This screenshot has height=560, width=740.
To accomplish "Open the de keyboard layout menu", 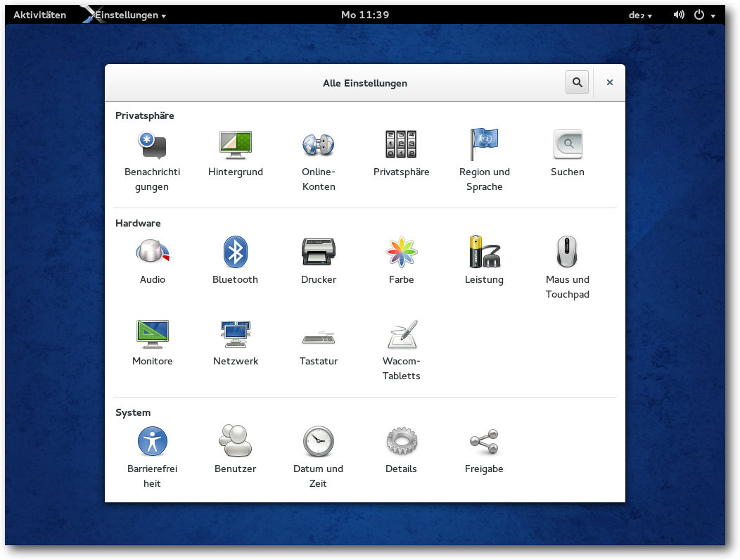I will [x=640, y=15].
